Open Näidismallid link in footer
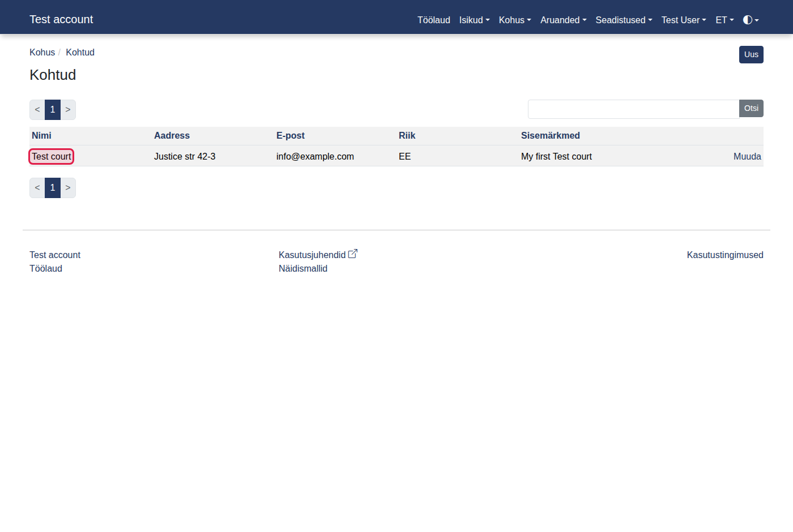This screenshot has width=793, height=532. point(303,268)
